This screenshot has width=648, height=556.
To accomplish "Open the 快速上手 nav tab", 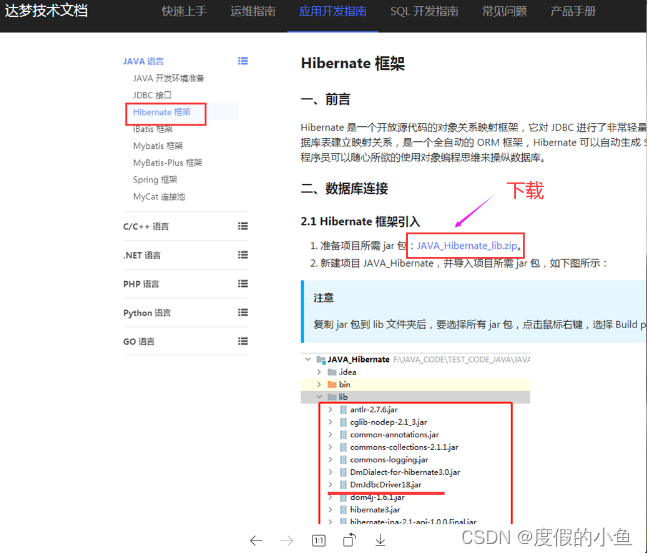I will click(184, 11).
